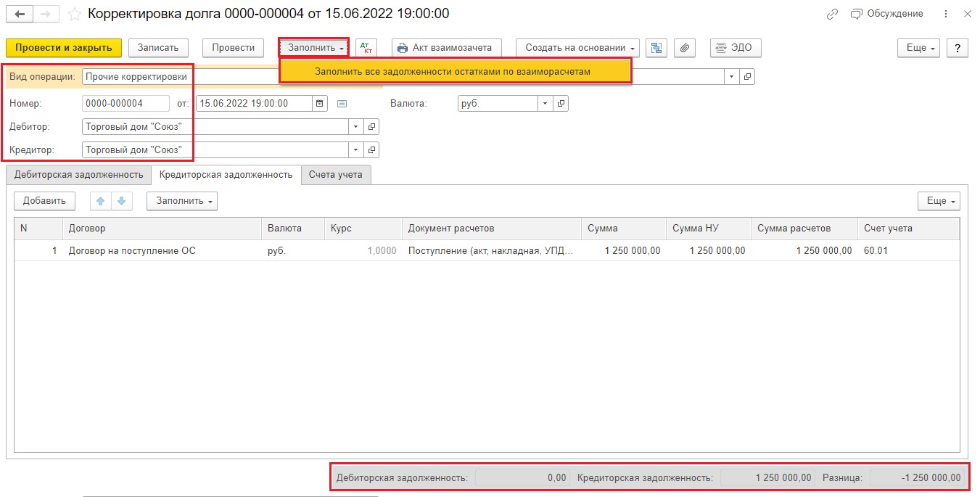Image resolution: width=980 pixels, height=497 pixels.
Task: Click comment lines icon beside date
Action: point(342,104)
